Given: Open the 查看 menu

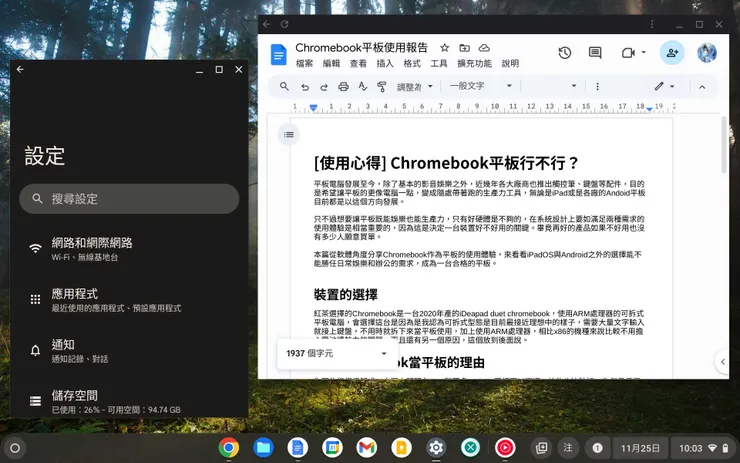Looking at the screenshot, I should pyautogui.click(x=358, y=63).
